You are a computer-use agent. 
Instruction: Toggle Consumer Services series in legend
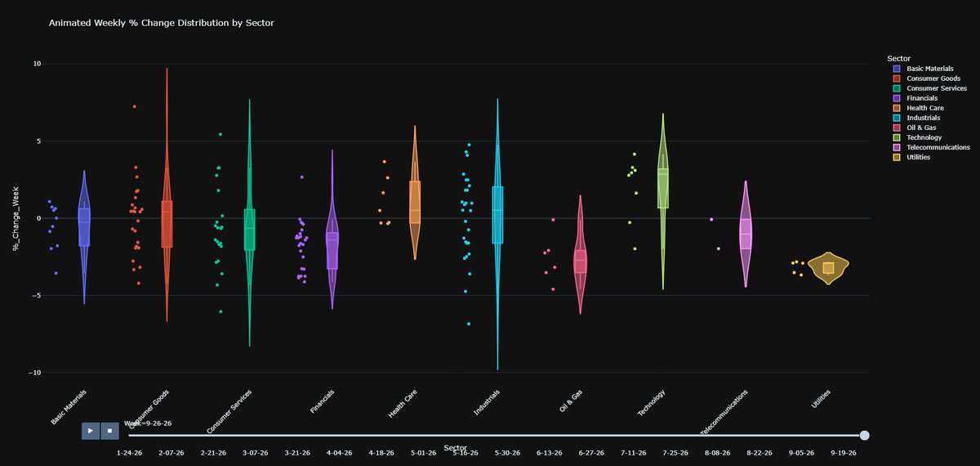click(929, 88)
